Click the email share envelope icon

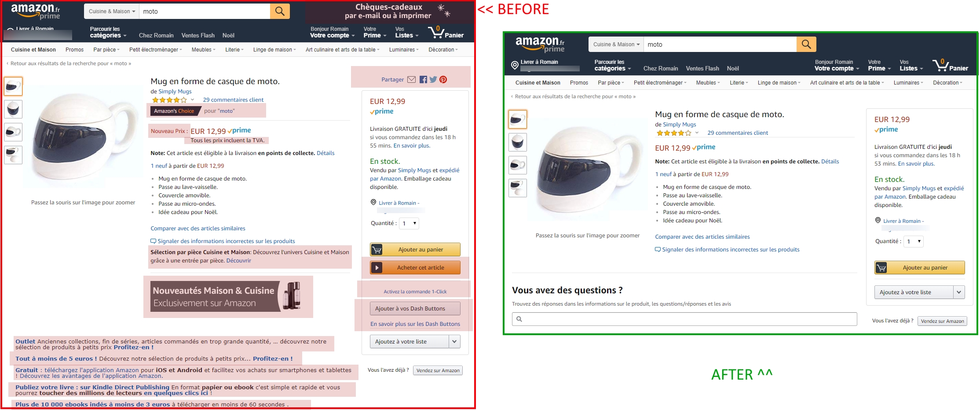[x=412, y=80]
